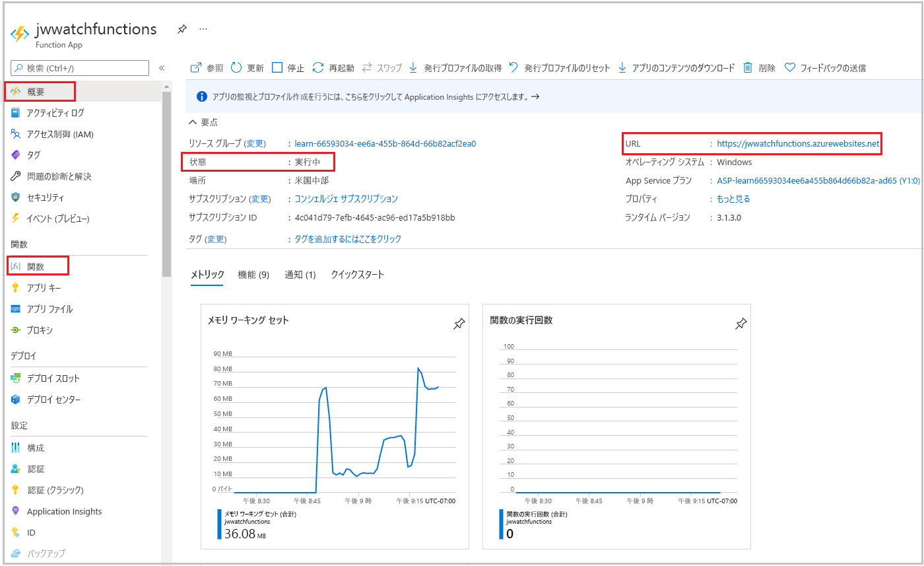Collapse the left sidebar menu
924x566 pixels.
click(162, 68)
